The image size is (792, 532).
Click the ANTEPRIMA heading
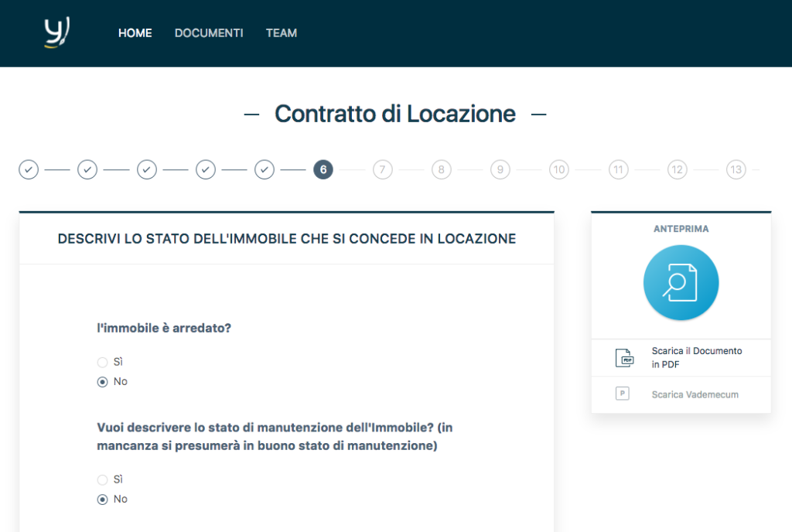[x=681, y=229]
